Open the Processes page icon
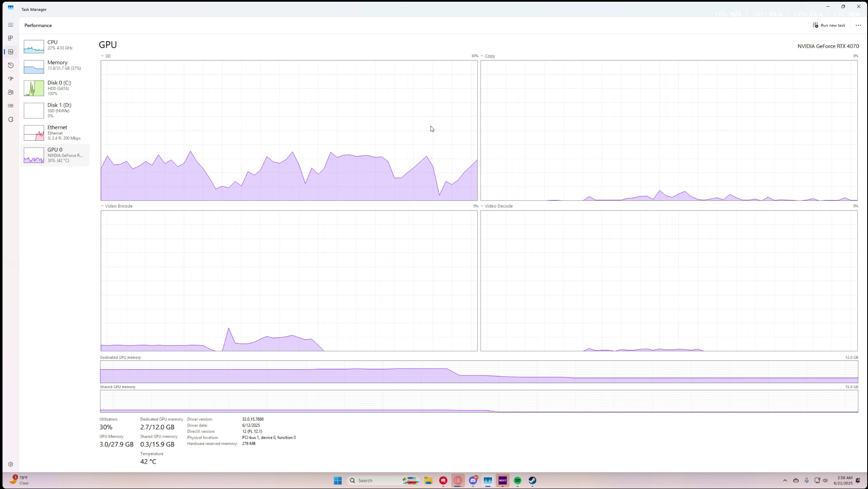The height and width of the screenshot is (489, 868). pos(10,38)
